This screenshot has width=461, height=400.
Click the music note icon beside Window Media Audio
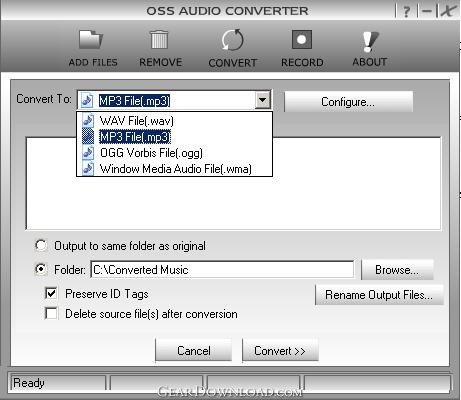click(88, 169)
